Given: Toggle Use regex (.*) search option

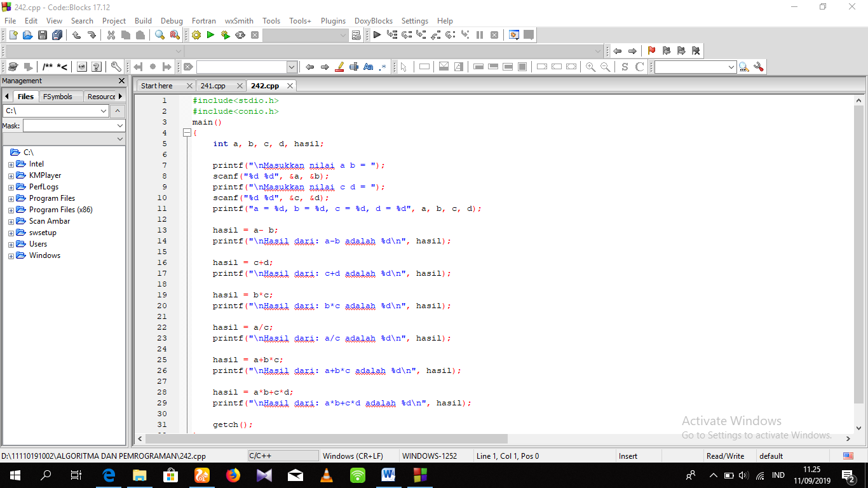Looking at the screenshot, I should 383,67.
